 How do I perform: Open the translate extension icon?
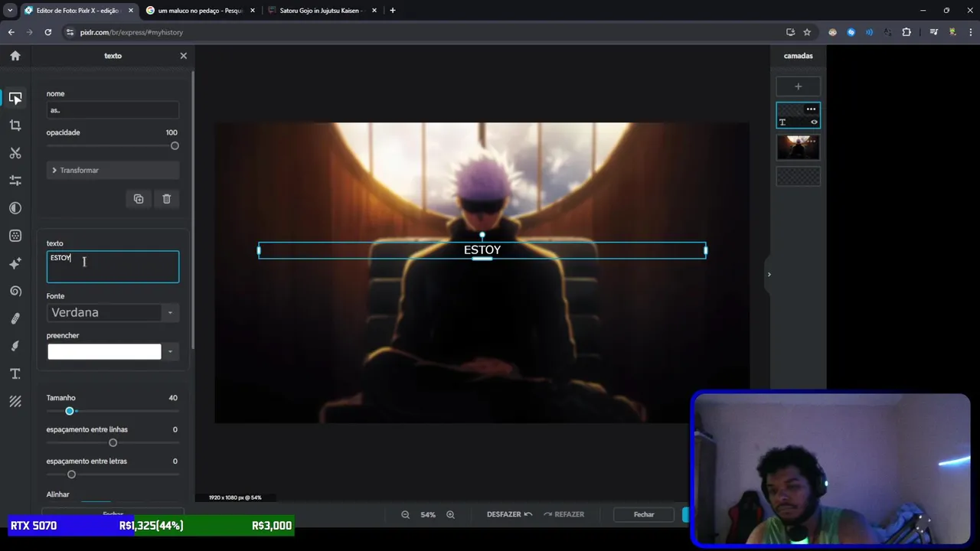pyautogui.click(x=888, y=32)
